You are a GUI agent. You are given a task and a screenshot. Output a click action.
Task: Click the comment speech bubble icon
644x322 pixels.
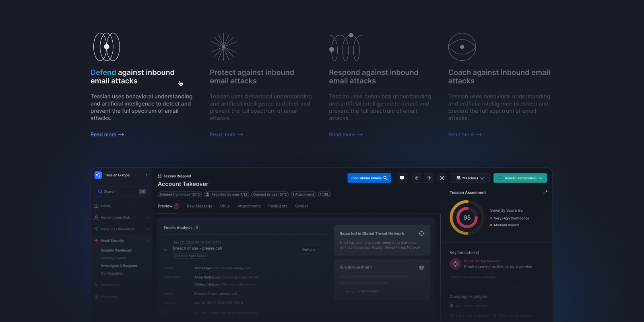coord(402,178)
